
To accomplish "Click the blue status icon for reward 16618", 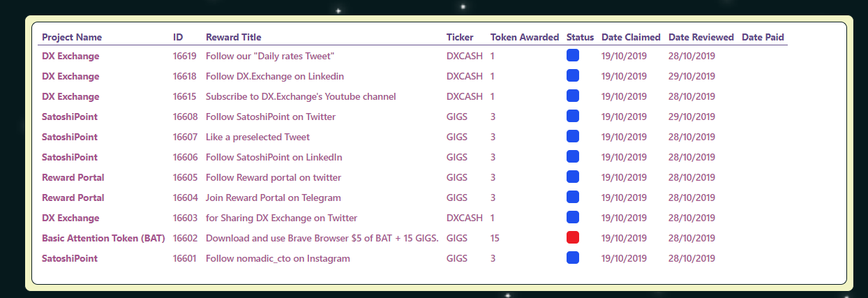I will (x=573, y=76).
